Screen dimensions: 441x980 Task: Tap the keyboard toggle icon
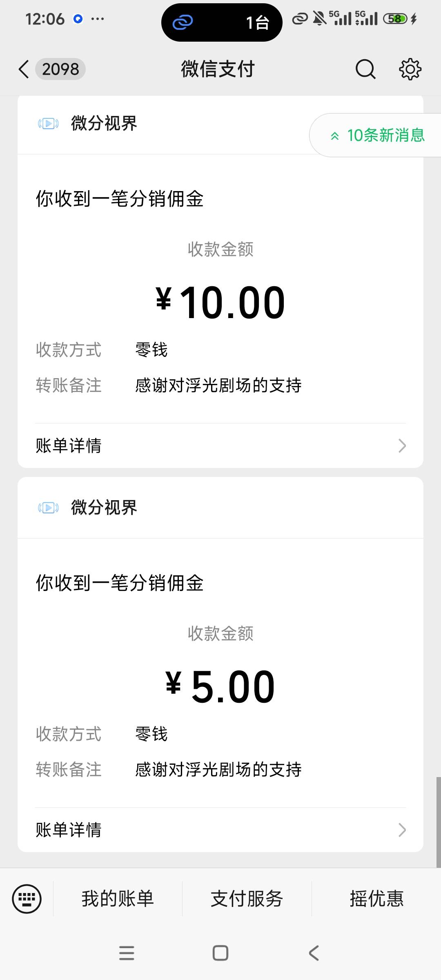pyautogui.click(x=27, y=899)
